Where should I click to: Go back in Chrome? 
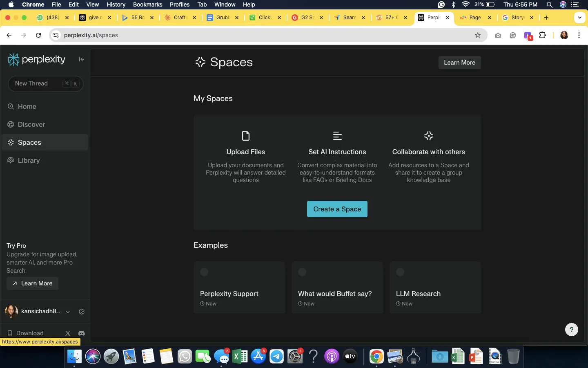[9, 35]
